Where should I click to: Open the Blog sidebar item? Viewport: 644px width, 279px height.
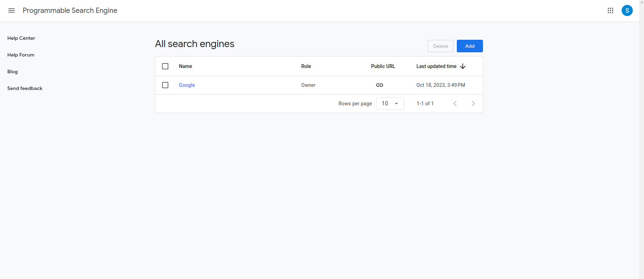tap(13, 71)
